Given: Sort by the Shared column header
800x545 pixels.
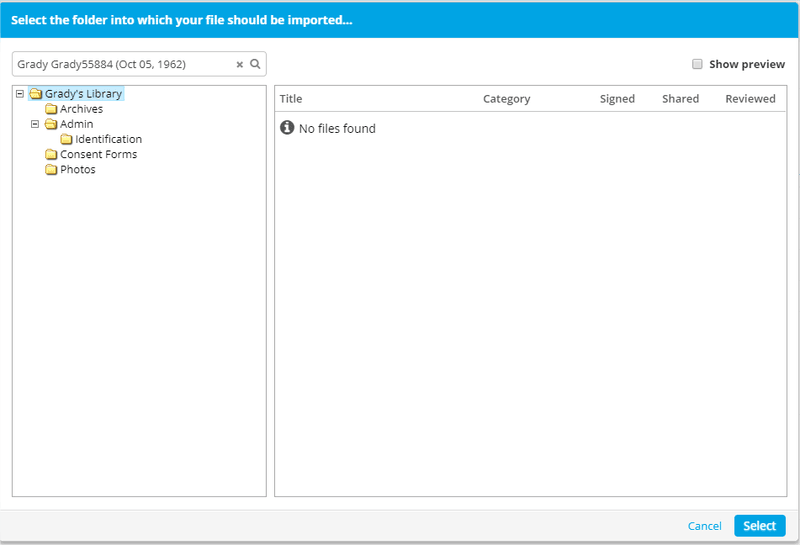Looking at the screenshot, I should pos(681,98).
